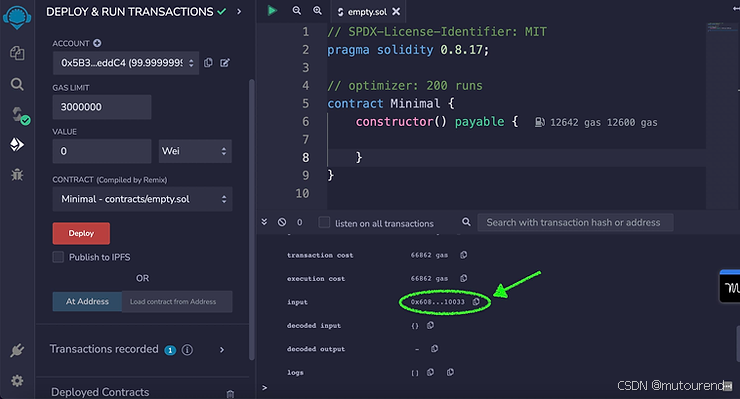
Task: Open the Remix home logo
Action: (x=17, y=17)
